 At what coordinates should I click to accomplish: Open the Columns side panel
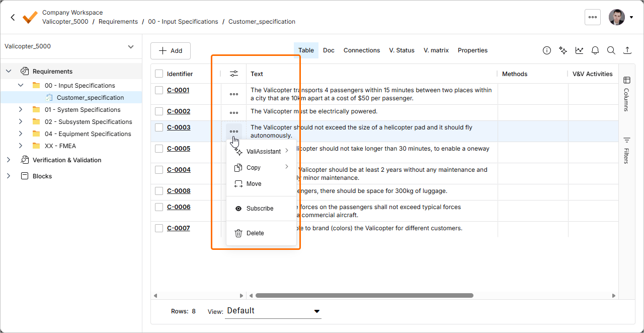[x=626, y=94]
